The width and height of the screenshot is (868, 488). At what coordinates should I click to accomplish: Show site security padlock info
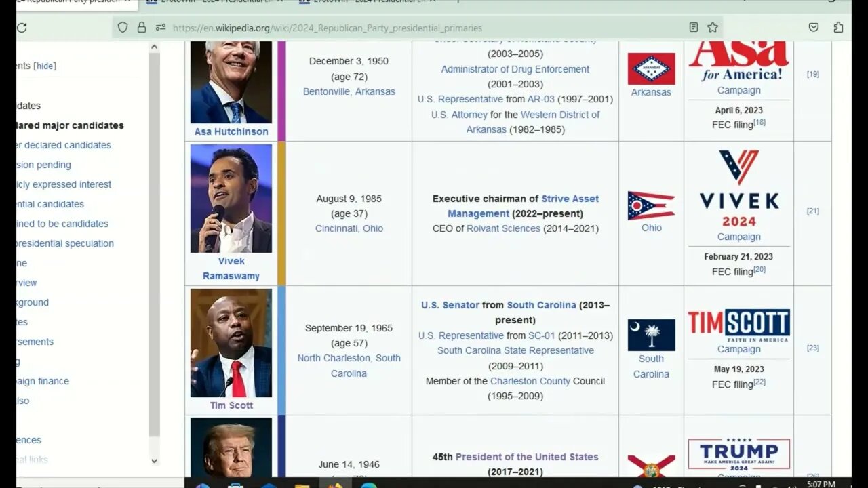point(142,28)
